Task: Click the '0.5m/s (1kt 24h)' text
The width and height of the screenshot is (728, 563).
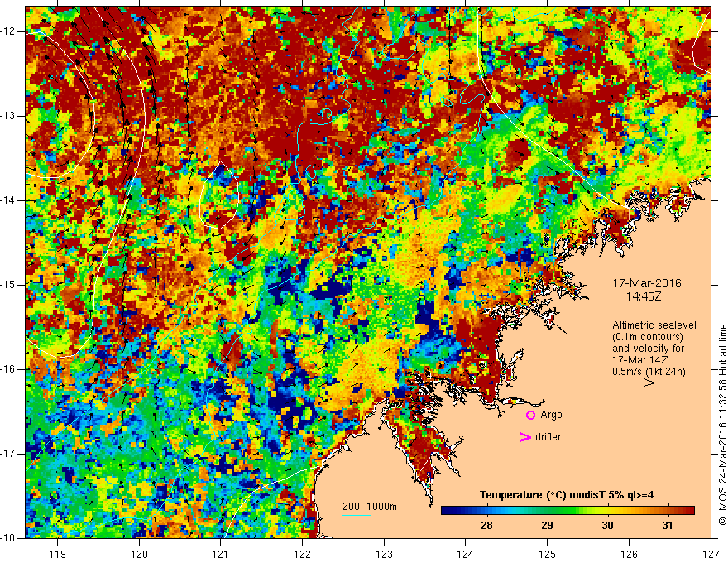Action: (x=649, y=372)
